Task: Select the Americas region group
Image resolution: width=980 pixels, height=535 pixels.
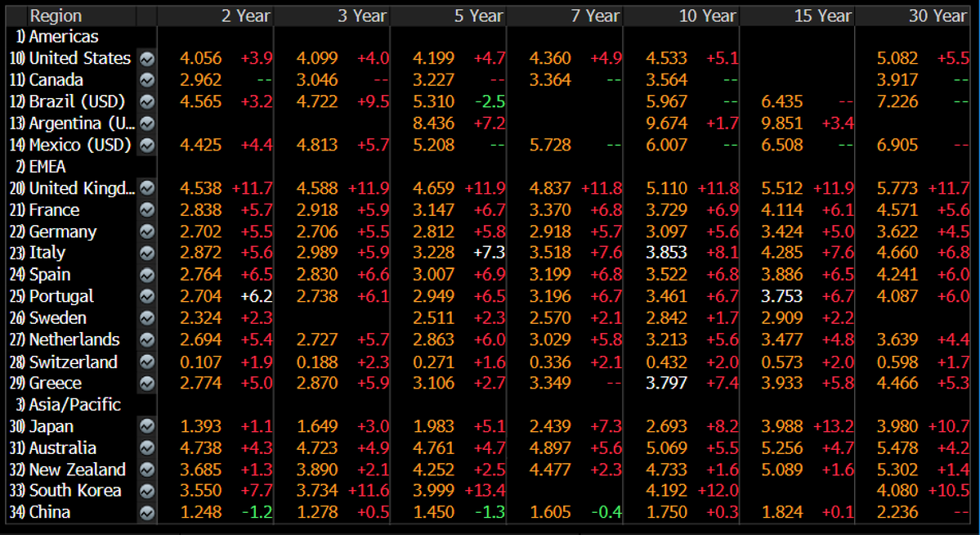Action: (x=64, y=37)
